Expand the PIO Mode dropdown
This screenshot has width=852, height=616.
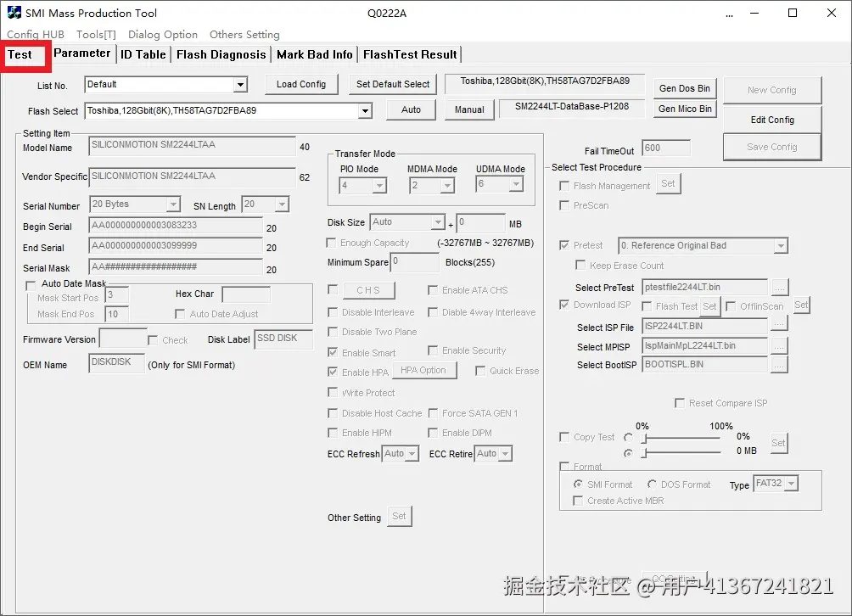[x=379, y=185]
